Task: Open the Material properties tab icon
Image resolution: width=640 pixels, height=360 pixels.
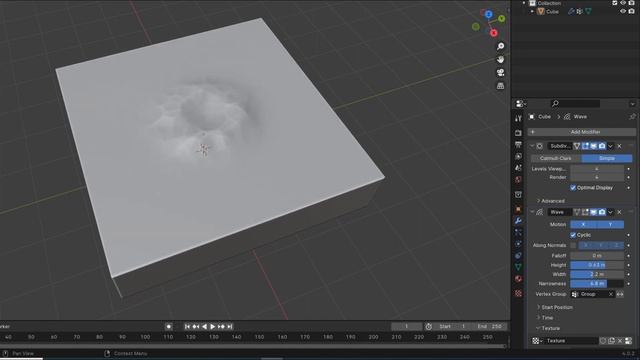Action: pos(518,279)
